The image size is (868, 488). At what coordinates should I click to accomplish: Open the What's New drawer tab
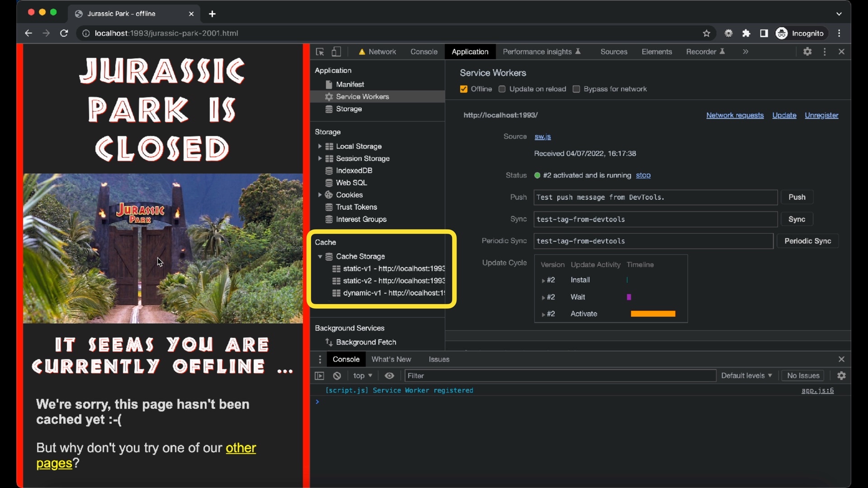(391, 359)
